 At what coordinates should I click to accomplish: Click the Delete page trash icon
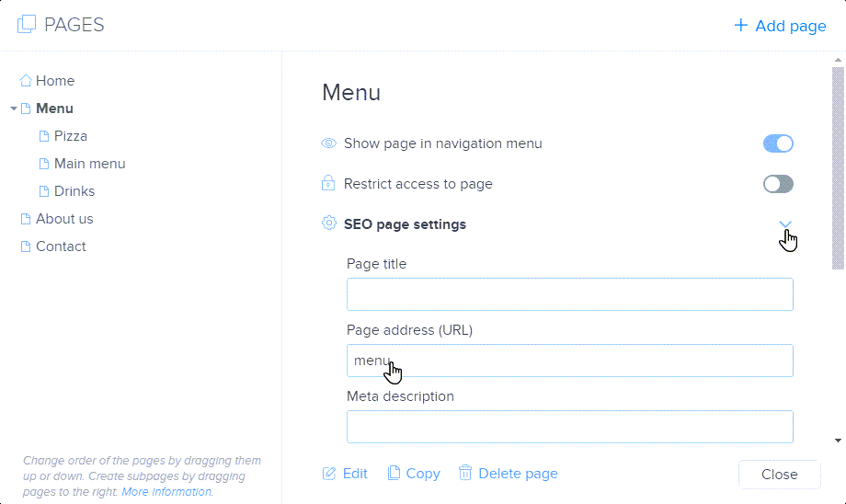point(465,473)
